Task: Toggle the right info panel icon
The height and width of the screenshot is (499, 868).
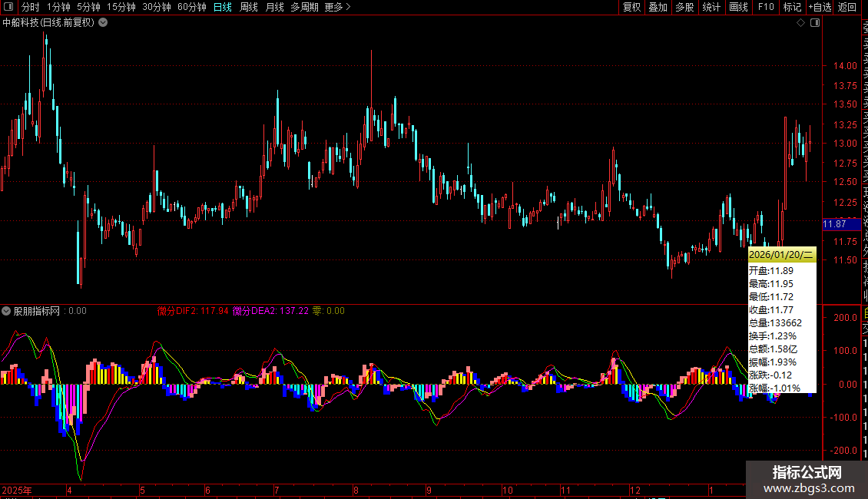Action: coord(815,23)
